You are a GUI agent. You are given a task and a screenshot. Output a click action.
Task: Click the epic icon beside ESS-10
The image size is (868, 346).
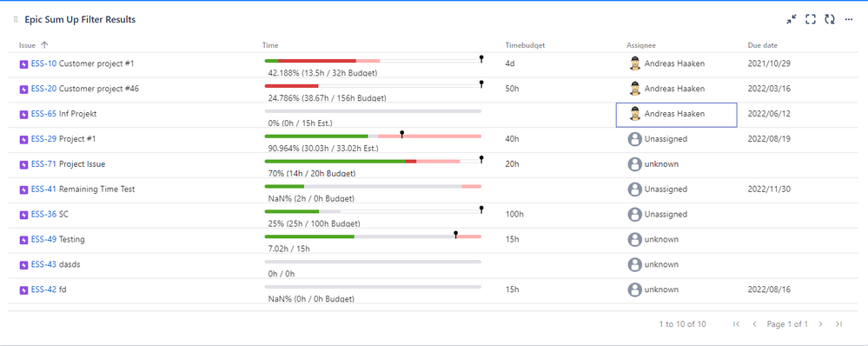[23, 64]
